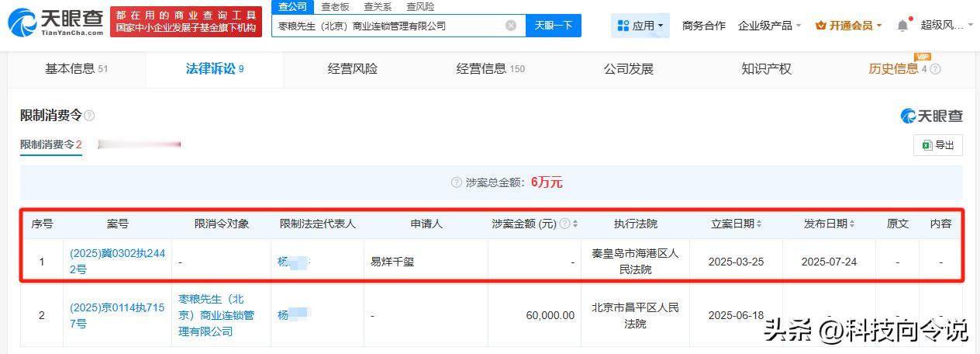The height and width of the screenshot is (354, 980).
Task: Click help icon before 涉案总金额
Action: (x=457, y=182)
